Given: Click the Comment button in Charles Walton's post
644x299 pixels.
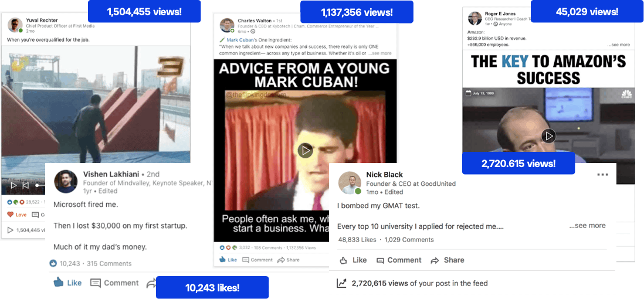Looking at the screenshot, I should (257, 260).
